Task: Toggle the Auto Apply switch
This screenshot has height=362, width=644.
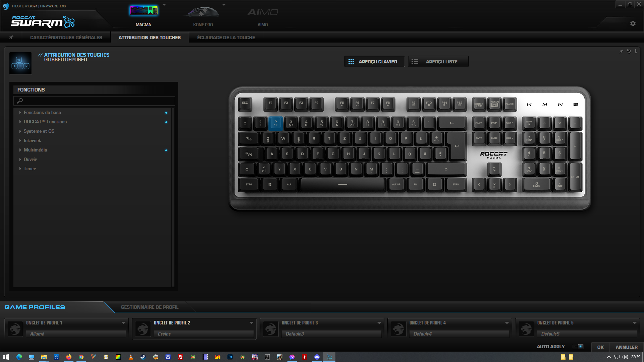Action: (x=578, y=347)
